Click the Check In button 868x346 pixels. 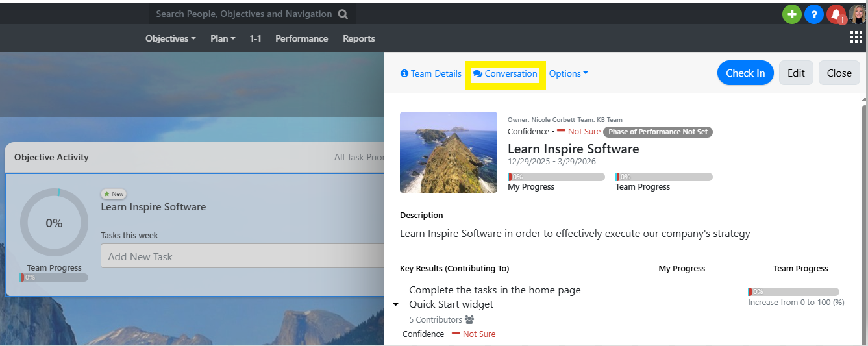point(745,73)
